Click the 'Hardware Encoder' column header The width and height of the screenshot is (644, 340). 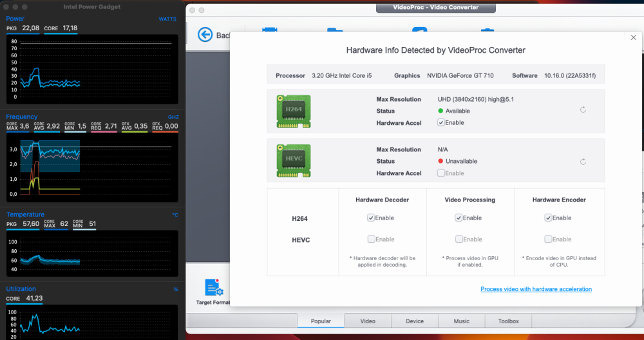(559, 200)
